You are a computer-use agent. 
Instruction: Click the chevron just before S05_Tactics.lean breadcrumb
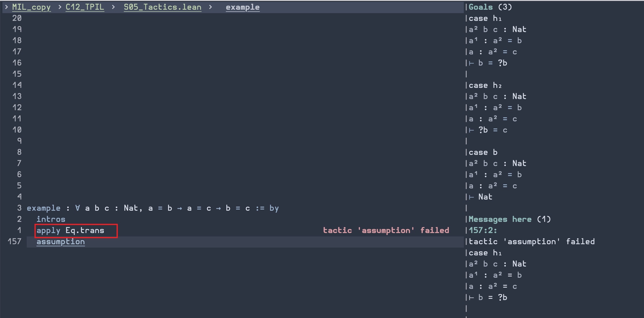tap(113, 7)
